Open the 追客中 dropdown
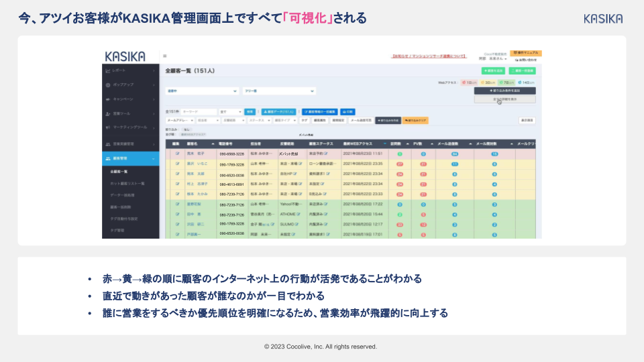This screenshot has height=362, width=644. 202,91
